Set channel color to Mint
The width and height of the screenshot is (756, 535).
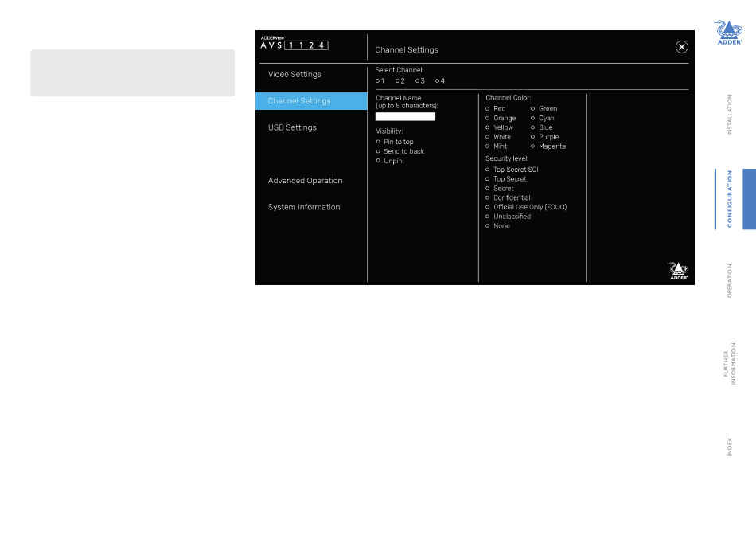coord(488,146)
